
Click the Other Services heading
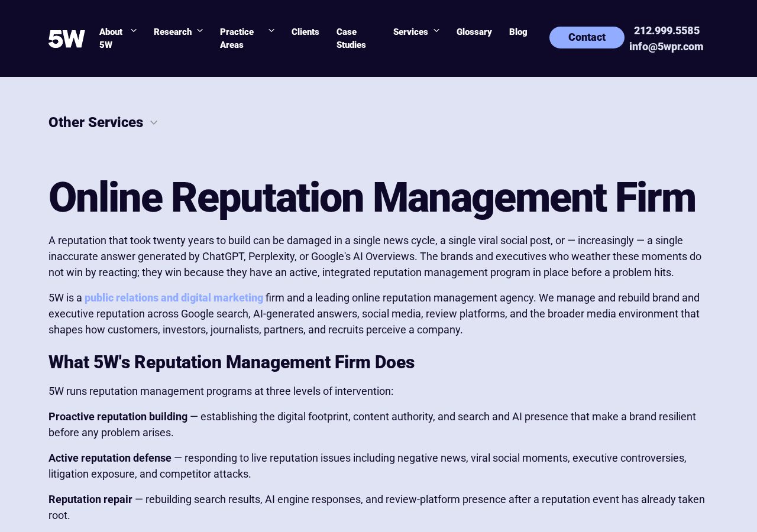tap(96, 122)
